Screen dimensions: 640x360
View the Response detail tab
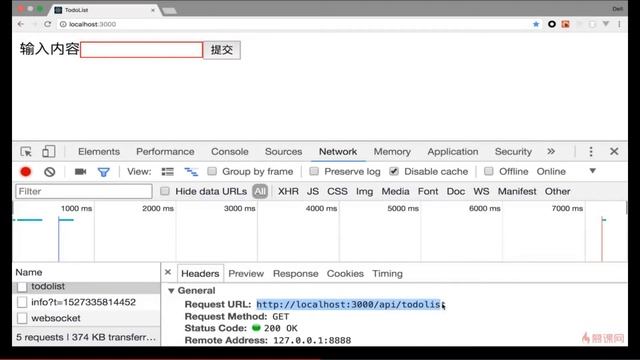296,273
